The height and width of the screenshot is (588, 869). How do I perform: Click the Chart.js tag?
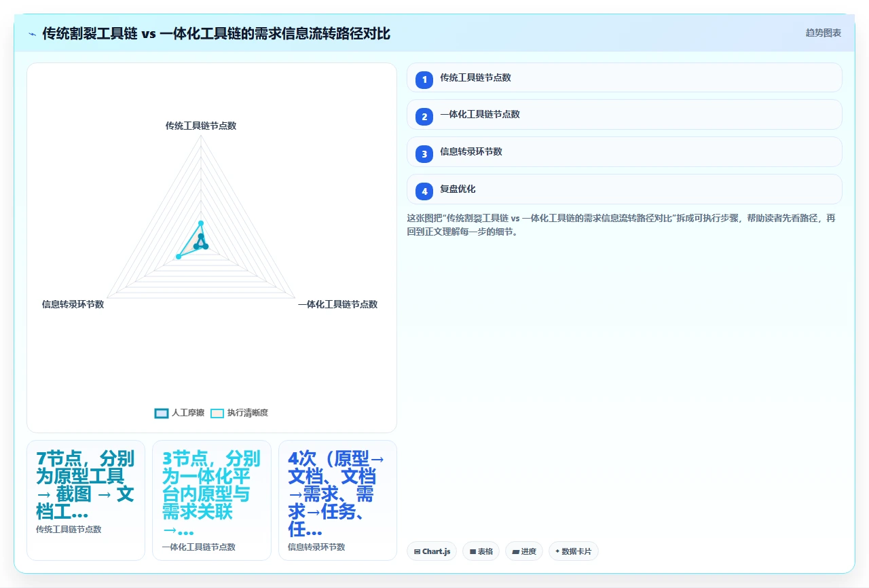click(x=432, y=551)
